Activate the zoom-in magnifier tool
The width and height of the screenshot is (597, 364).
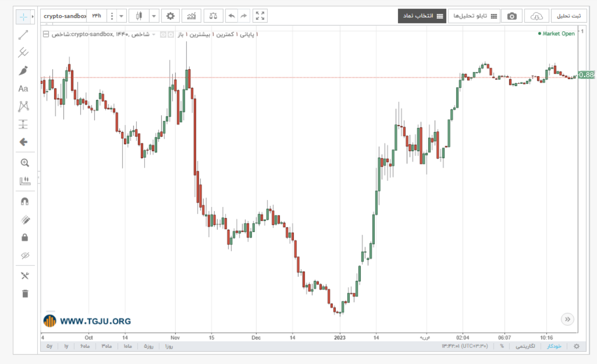coord(25,163)
